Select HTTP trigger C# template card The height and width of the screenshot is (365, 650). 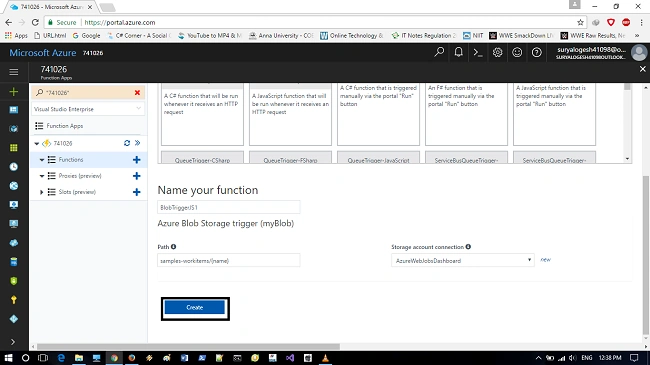[x=202, y=114]
